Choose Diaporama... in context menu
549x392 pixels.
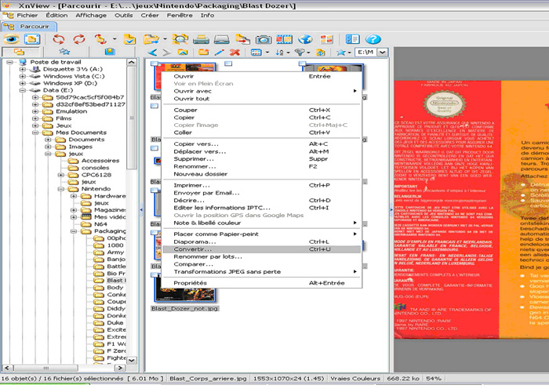click(x=261, y=241)
